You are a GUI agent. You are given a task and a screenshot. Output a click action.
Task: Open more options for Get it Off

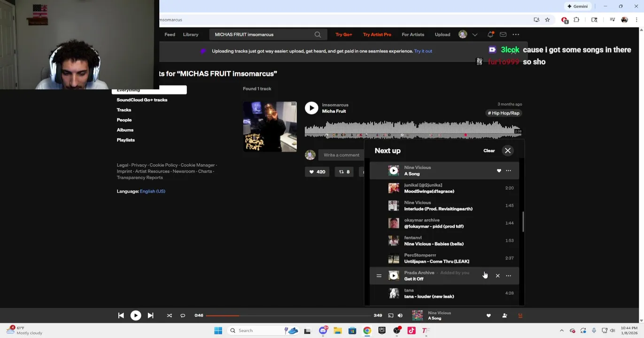[508, 276]
